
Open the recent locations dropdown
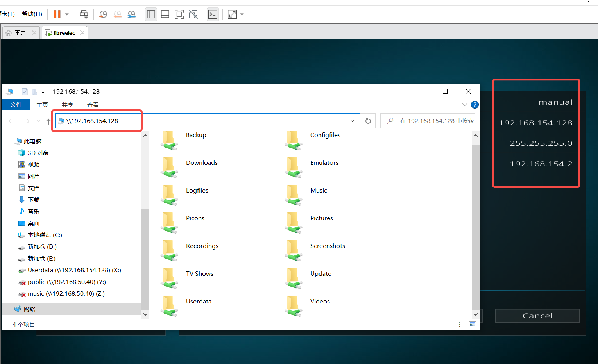(38, 121)
